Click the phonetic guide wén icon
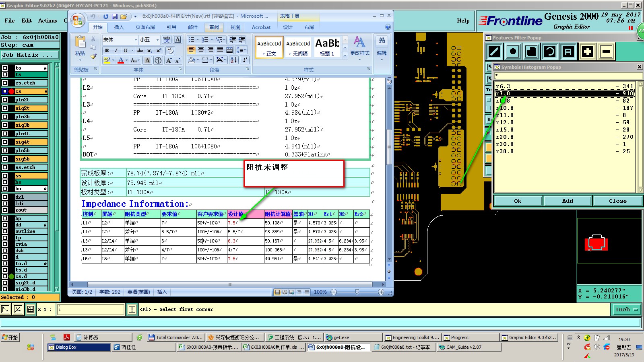The image size is (644, 362). coord(167,39)
